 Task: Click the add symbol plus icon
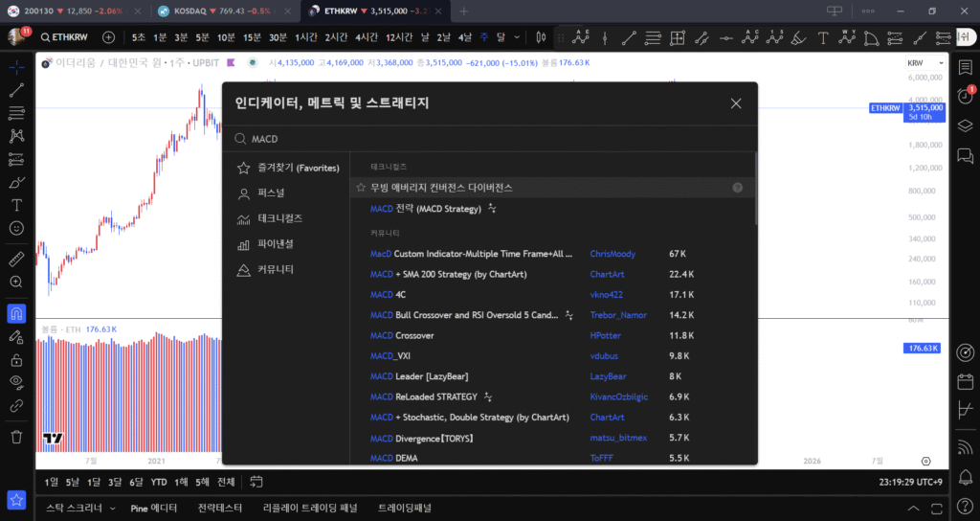pyautogui.click(x=108, y=37)
